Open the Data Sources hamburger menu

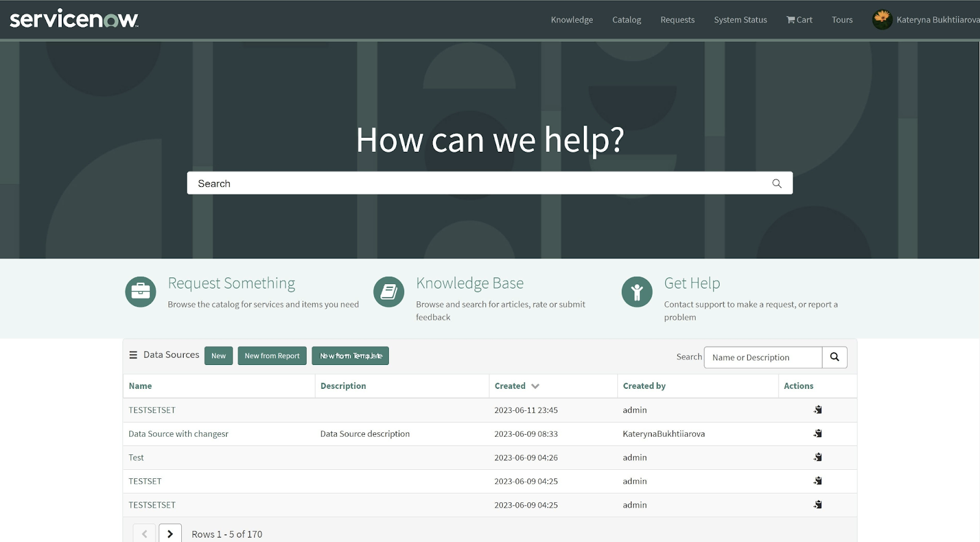pyautogui.click(x=133, y=355)
